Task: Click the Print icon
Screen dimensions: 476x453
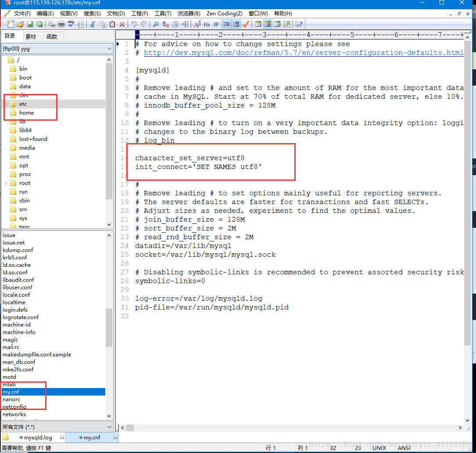Action: (x=61, y=24)
